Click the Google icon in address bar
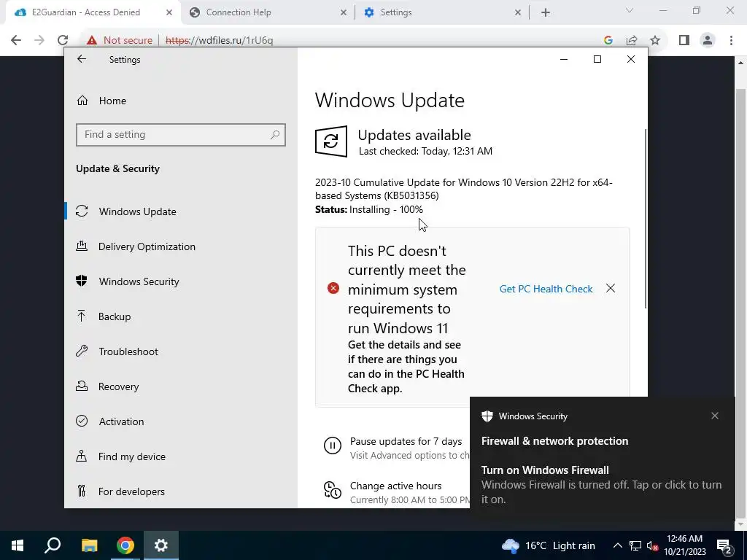The image size is (747, 560). [x=608, y=41]
